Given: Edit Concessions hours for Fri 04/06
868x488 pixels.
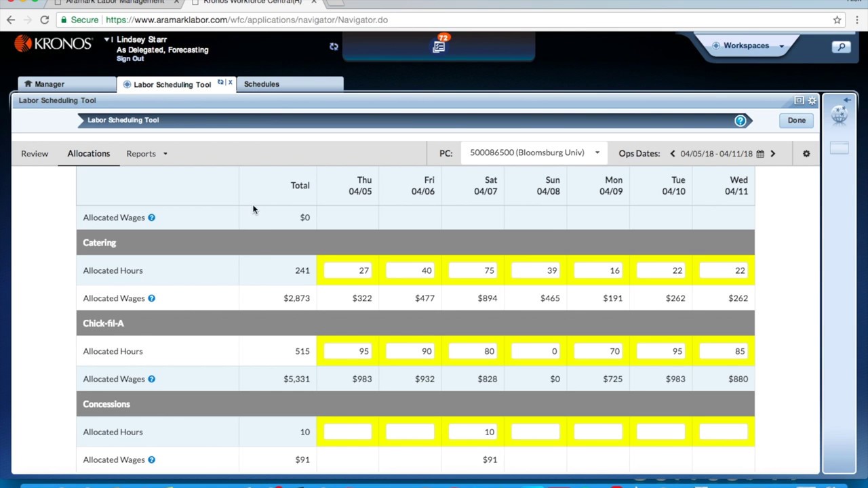Looking at the screenshot, I should 410,432.
